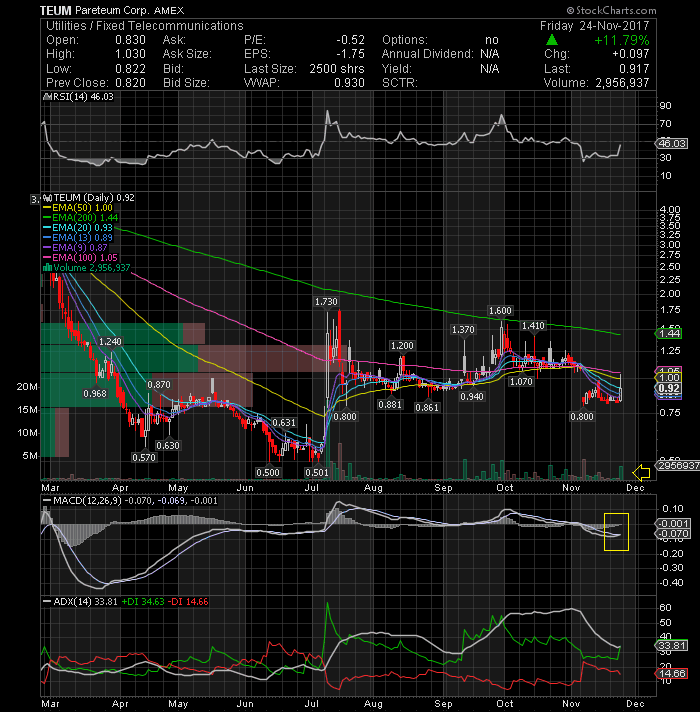Click the High value 1.030

click(x=130, y=54)
